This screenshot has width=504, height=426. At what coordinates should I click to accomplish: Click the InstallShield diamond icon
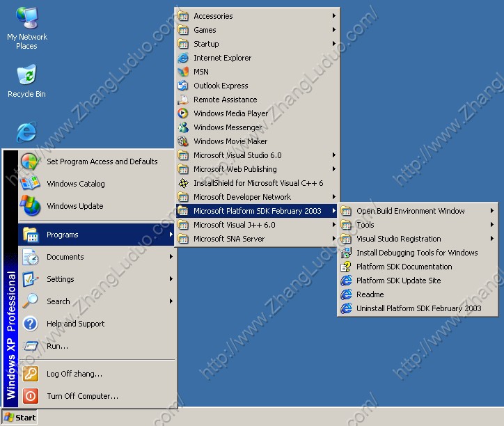183,183
